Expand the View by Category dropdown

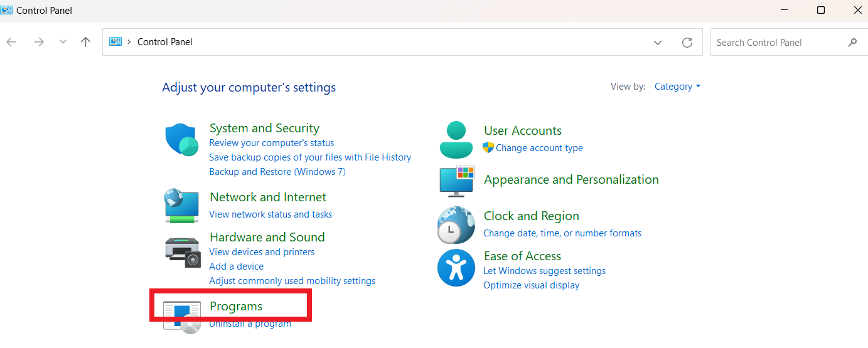click(677, 87)
